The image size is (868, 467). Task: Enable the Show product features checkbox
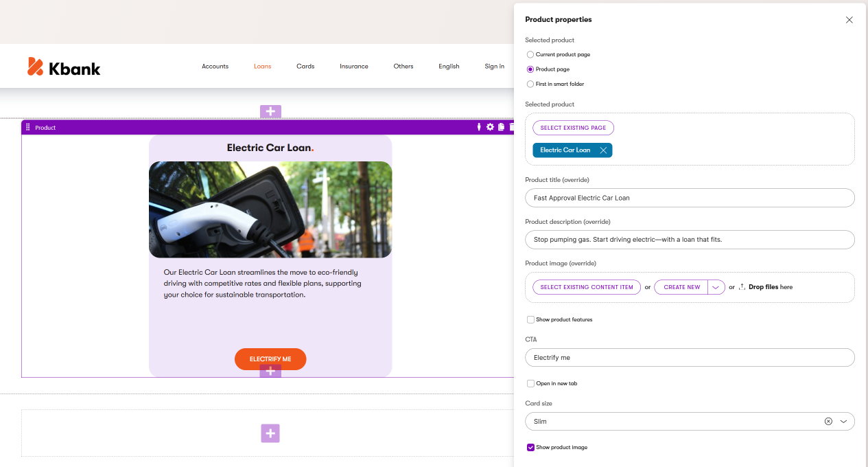[x=530, y=319]
